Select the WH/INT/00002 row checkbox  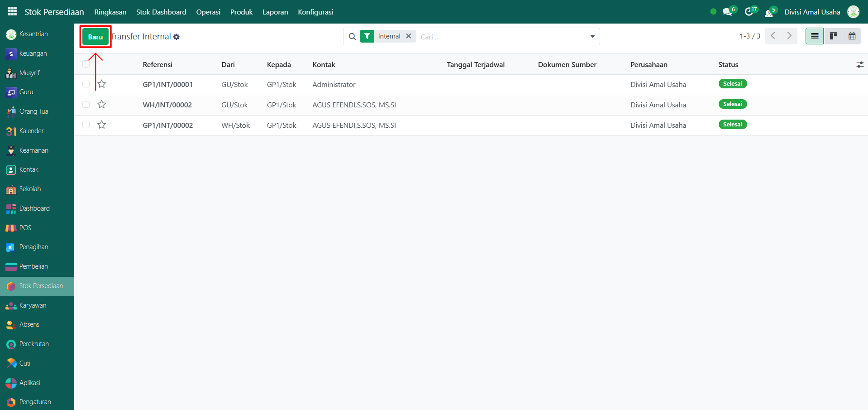click(x=86, y=105)
